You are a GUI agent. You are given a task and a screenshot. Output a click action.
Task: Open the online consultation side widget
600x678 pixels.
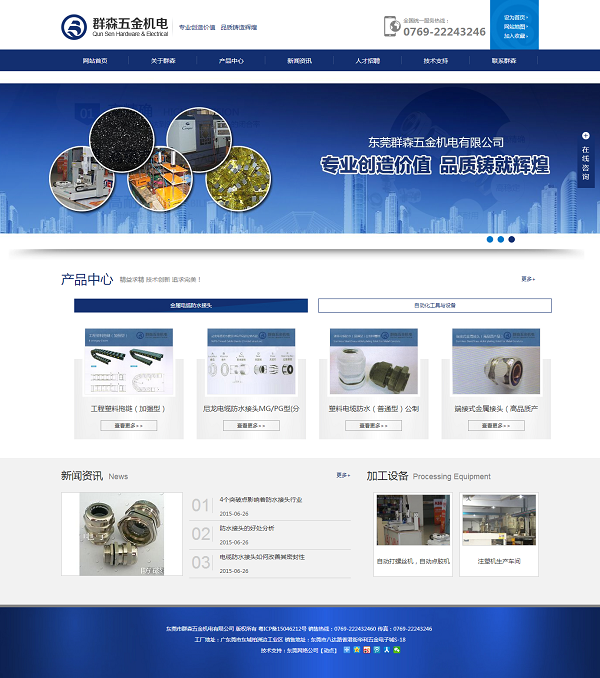(586, 158)
